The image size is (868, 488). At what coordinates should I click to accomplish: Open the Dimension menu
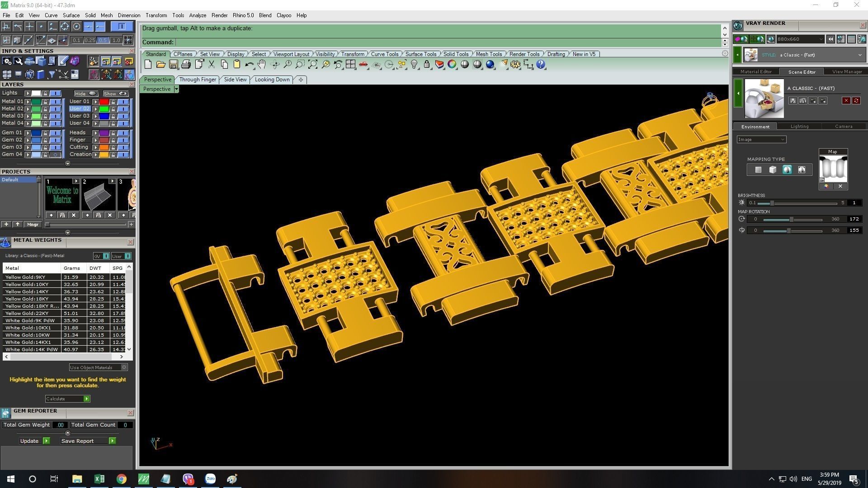coord(129,15)
